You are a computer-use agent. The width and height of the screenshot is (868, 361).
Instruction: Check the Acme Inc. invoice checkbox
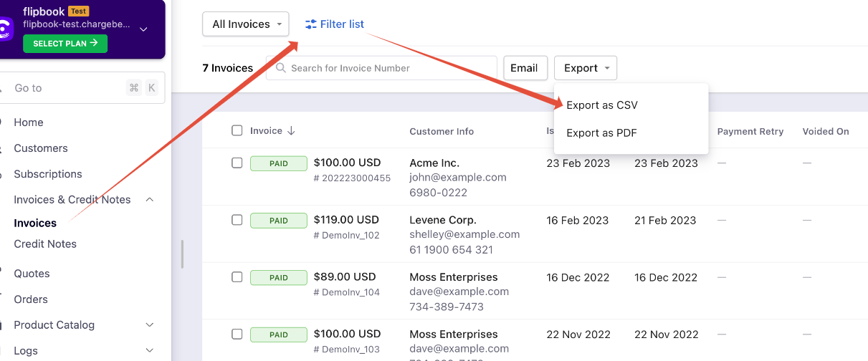point(237,163)
